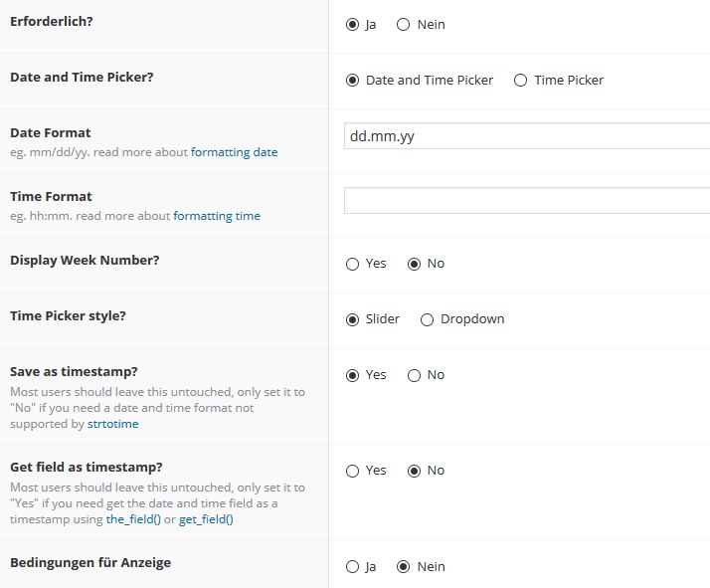
Task: Open the 'formatting date' link
Action: click(x=234, y=152)
